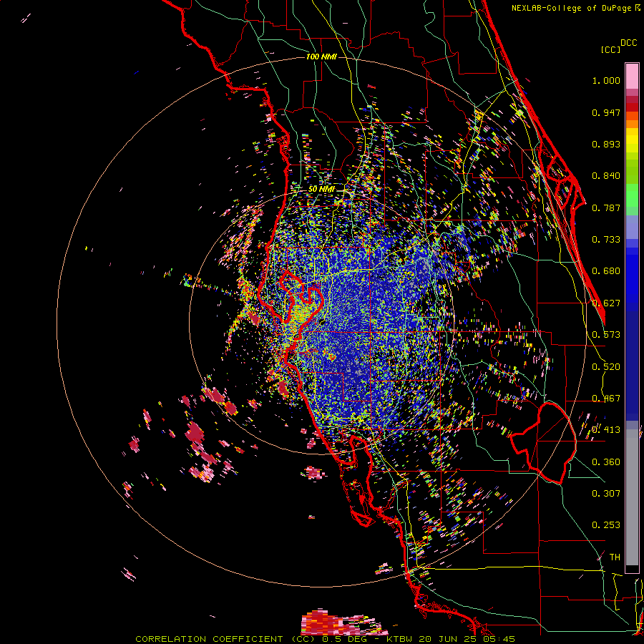This screenshot has width=644, height=644.
Task: Click the 0.893 scale value
Action: pyautogui.click(x=606, y=144)
